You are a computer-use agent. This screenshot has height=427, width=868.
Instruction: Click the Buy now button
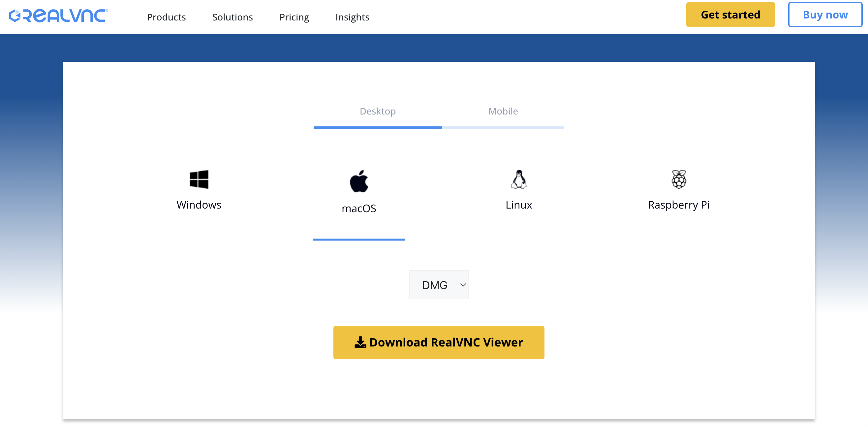824,15
